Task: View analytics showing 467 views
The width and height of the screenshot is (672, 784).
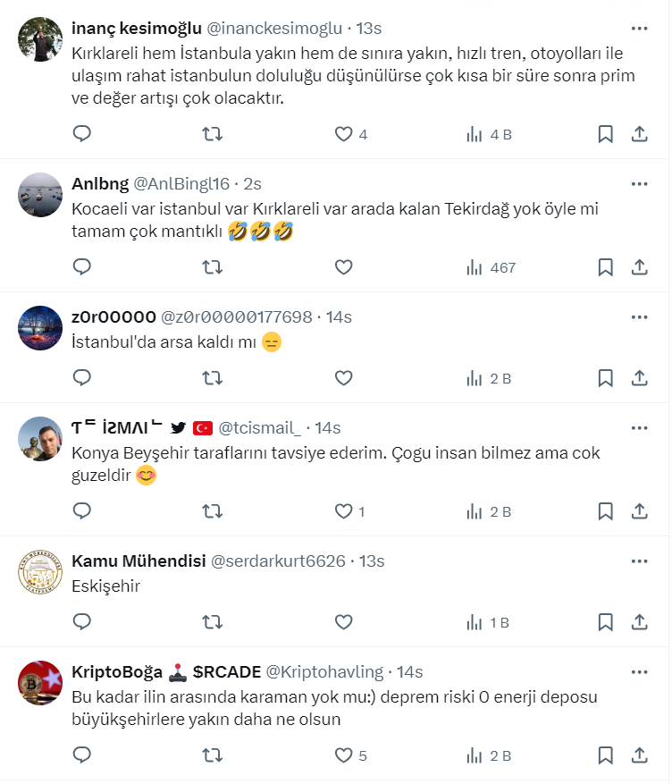Action: (491, 266)
